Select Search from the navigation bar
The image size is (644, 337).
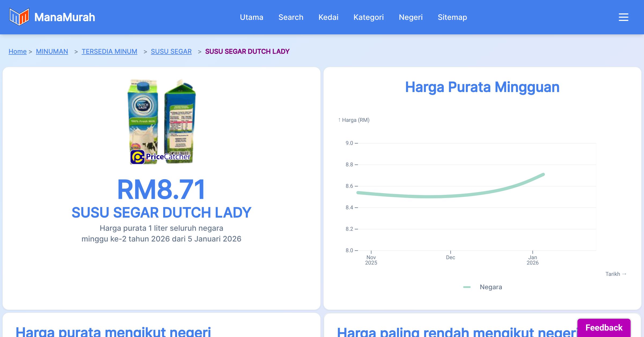291,17
